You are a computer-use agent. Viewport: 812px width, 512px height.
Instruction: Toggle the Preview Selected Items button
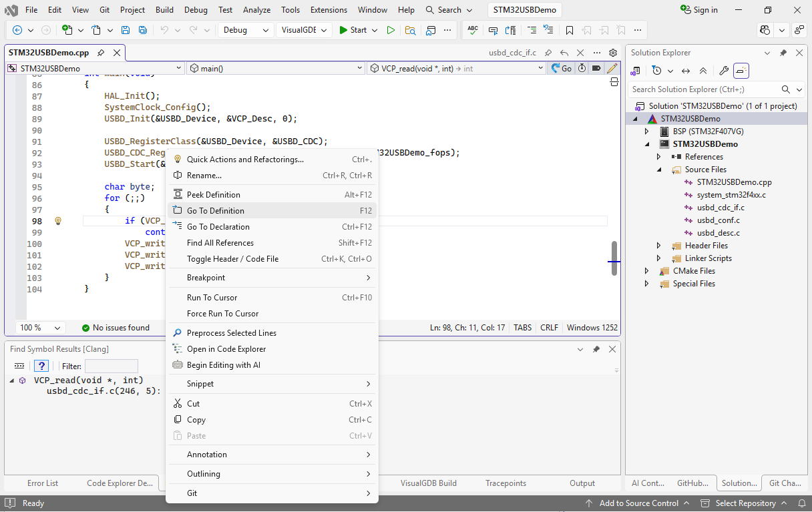pyautogui.click(x=741, y=71)
